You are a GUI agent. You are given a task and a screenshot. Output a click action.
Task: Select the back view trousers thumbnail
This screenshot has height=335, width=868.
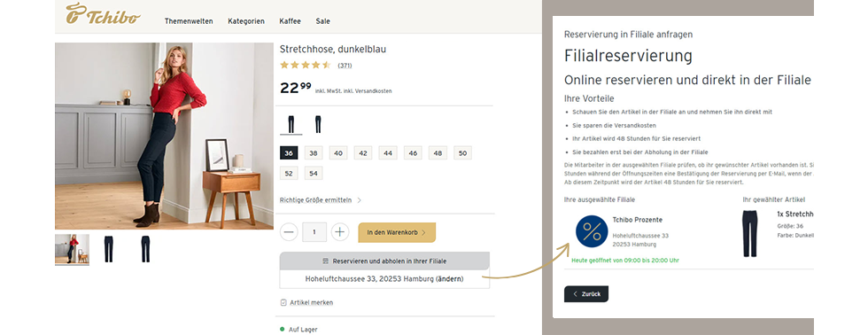coord(145,249)
